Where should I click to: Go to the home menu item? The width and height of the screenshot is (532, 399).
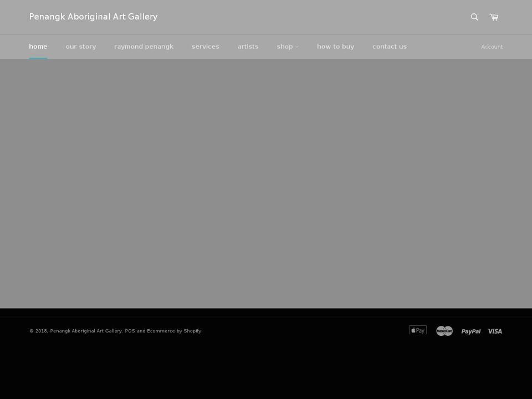(38, 47)
